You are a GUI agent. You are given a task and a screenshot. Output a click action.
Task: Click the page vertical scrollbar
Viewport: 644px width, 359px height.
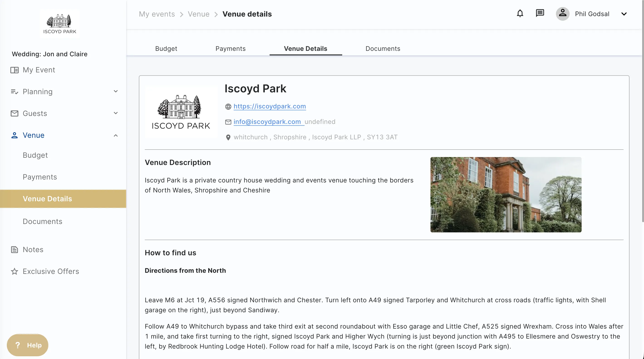[642, 111]
